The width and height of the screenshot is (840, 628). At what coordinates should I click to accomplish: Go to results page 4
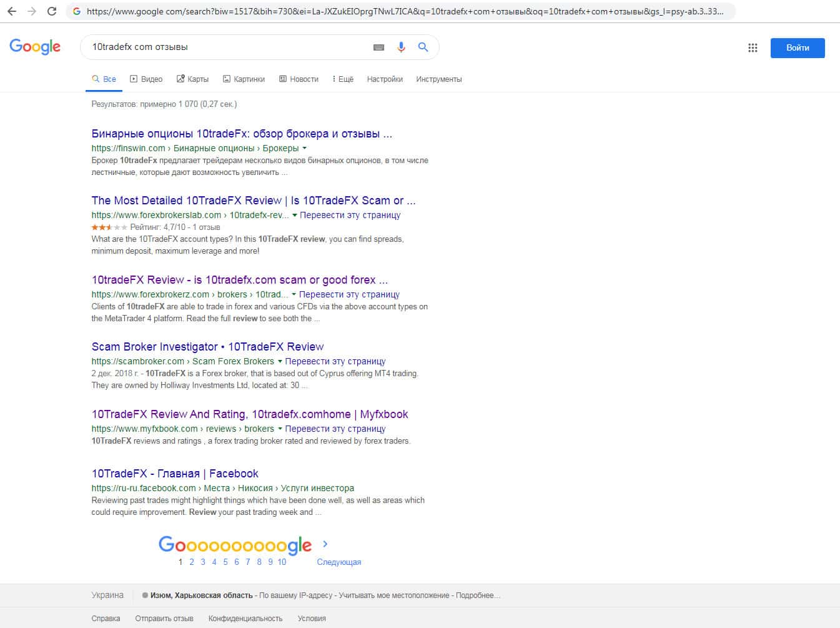(x=214, y=562)
